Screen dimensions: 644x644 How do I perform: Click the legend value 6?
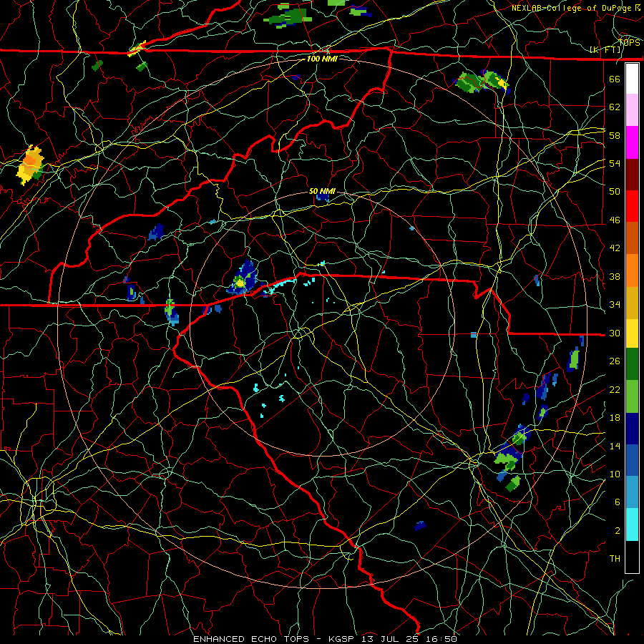(618, 502)
